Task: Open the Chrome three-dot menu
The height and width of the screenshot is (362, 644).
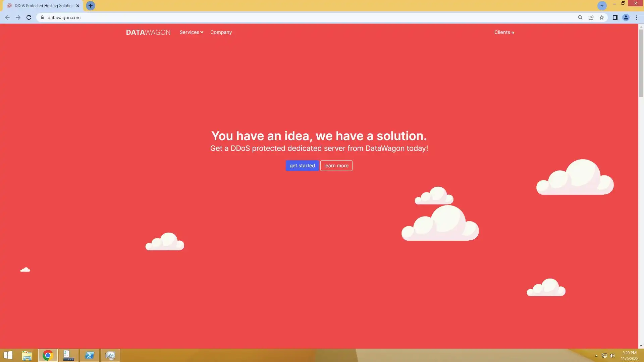Action: click(x=637, y=17)
